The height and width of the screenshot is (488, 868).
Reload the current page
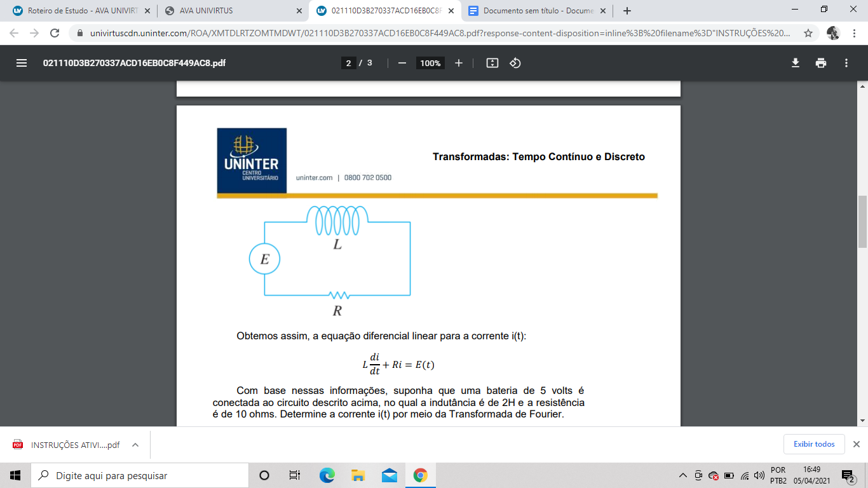(55, 33)
